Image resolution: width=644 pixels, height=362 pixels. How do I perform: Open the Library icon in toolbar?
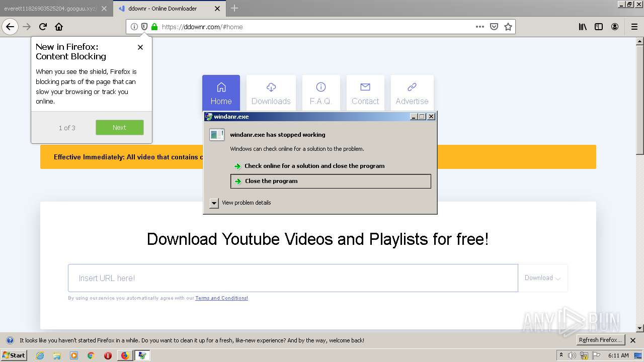(x=583, y=27)
